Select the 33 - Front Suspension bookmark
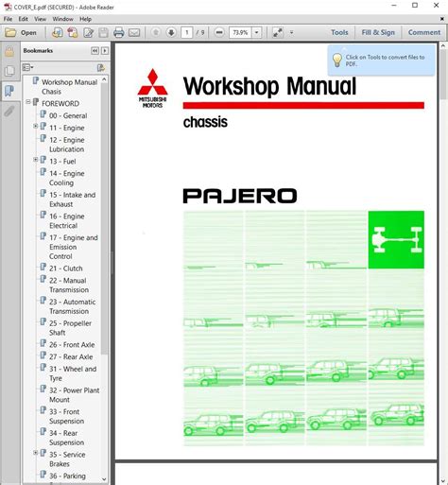Image resolution: width=448 pixels, height=485 pixels. point(66,416)
